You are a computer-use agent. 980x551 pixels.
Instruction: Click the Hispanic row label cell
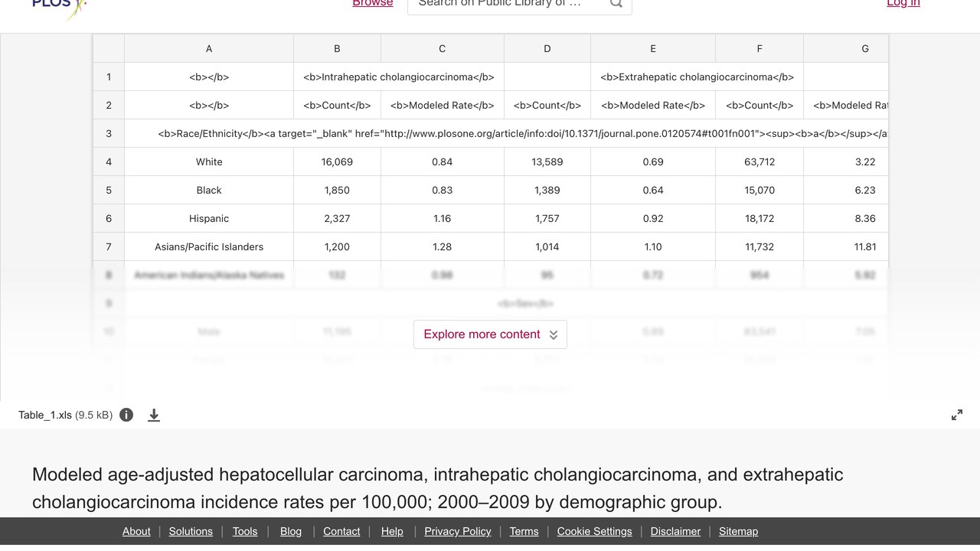pyautogui.click(x=209, y=218)
